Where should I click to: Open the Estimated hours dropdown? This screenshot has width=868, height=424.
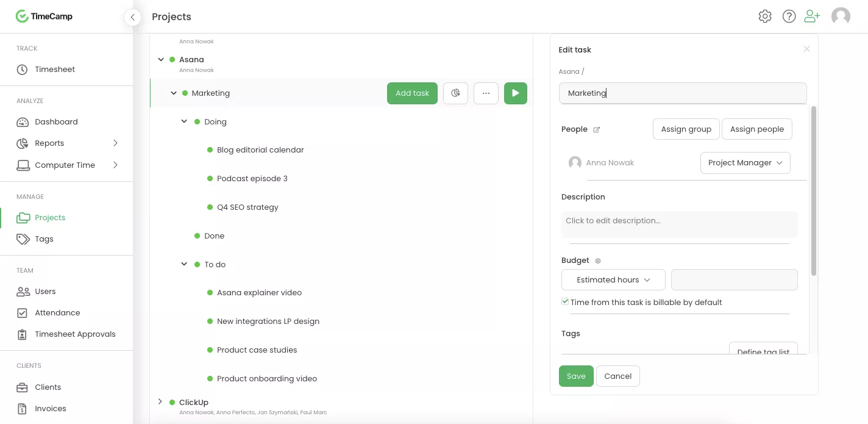pyautogui.click(x=613, y=280)
